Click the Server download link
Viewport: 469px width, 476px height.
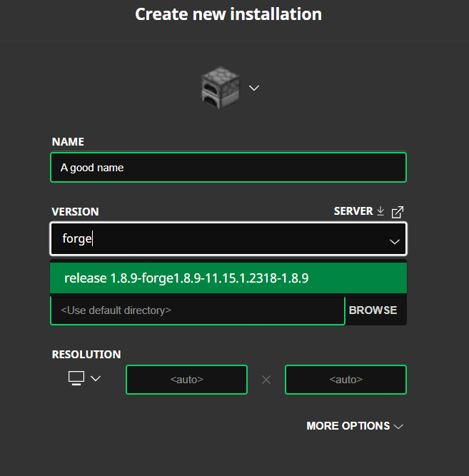click(359, 211)
